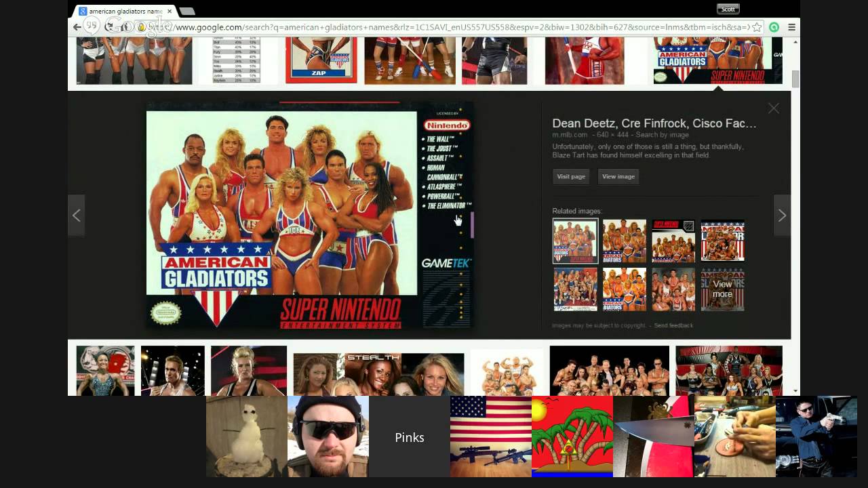868x488 pixels.
Task: Open second related image in top row
Action: (625, 241)
